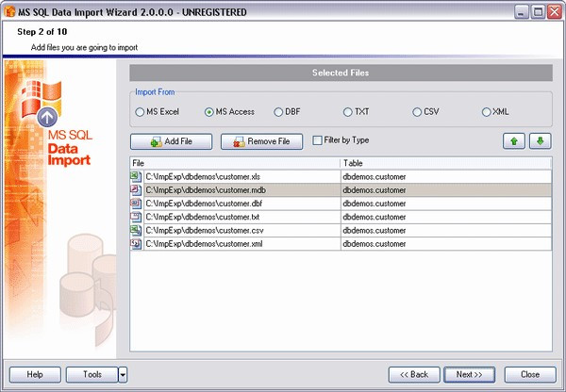Click the CSV file icon beside customer.csv
Viewport: 566px width, 392px height.
pos(136,230)
